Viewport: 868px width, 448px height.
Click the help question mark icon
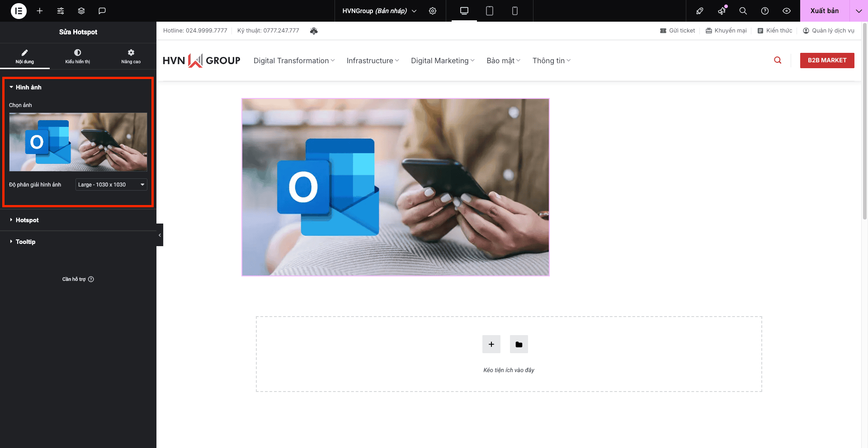point(765,11)
